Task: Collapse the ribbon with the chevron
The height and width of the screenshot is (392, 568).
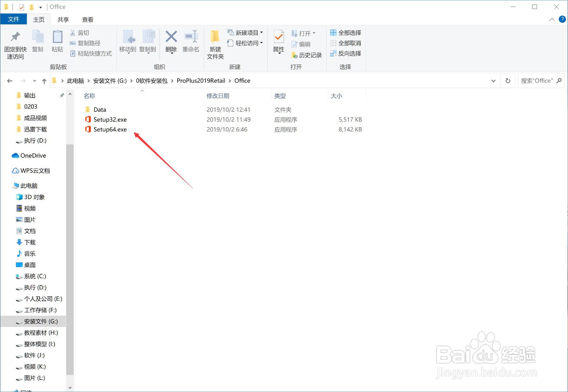Action: pos(552,20)
